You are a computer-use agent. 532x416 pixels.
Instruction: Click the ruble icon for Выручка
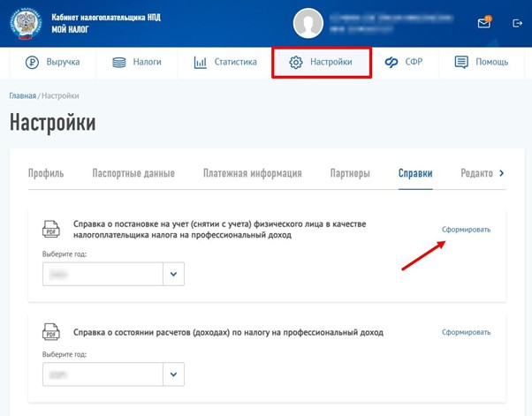32,62
